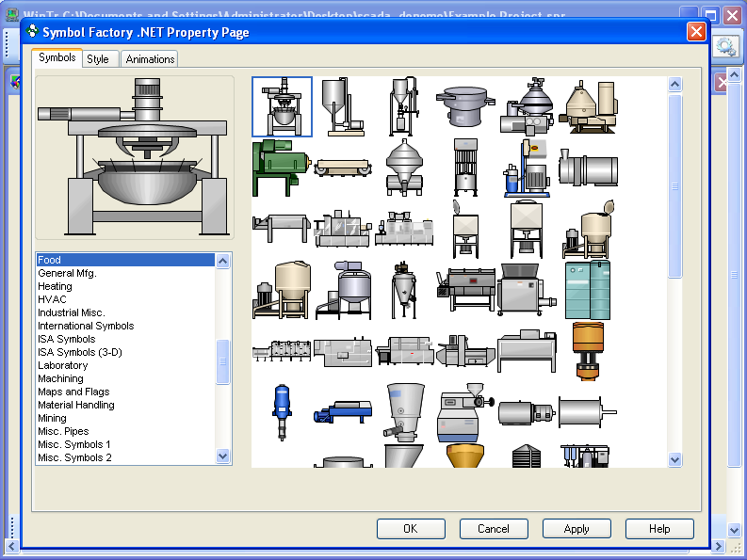Open the Animations tab
747x560 pixels.
[x=151, y=59]
